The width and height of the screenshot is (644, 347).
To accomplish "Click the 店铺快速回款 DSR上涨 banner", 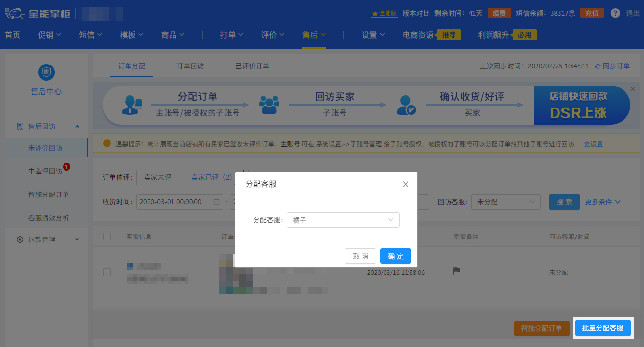I will pyautogui.click(x=581, y=105).
